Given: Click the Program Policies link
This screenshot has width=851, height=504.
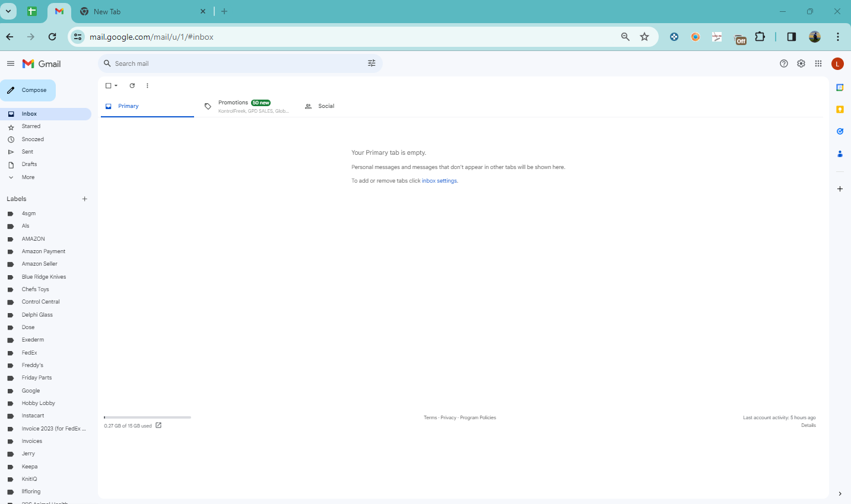Looking at the screenshot, I should (x=478, y=418).
